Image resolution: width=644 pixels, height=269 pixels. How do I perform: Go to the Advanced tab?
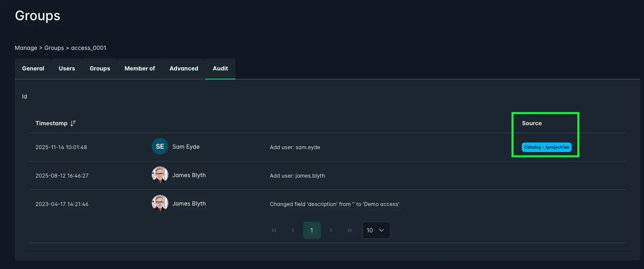tap(184, 68)
